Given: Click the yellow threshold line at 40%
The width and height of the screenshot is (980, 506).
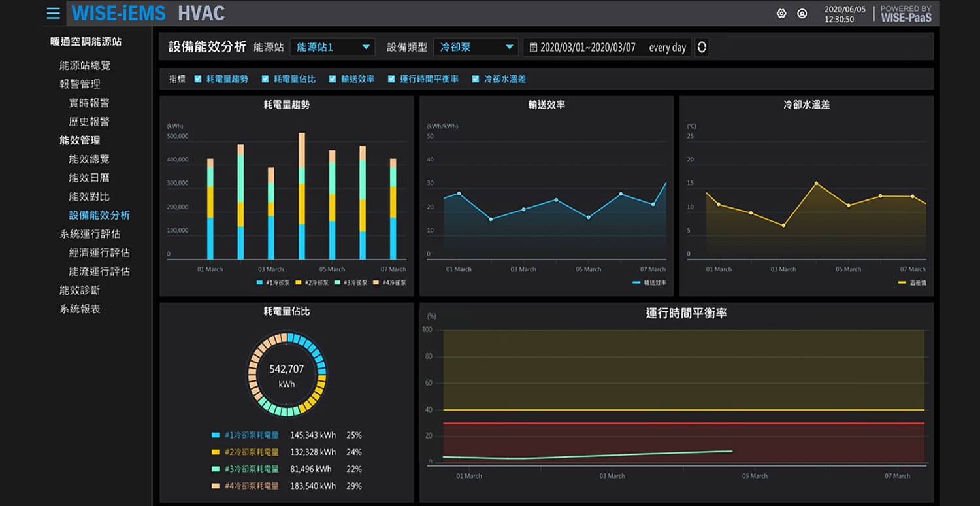Looking at the screenshot, I should click(683, 410).
